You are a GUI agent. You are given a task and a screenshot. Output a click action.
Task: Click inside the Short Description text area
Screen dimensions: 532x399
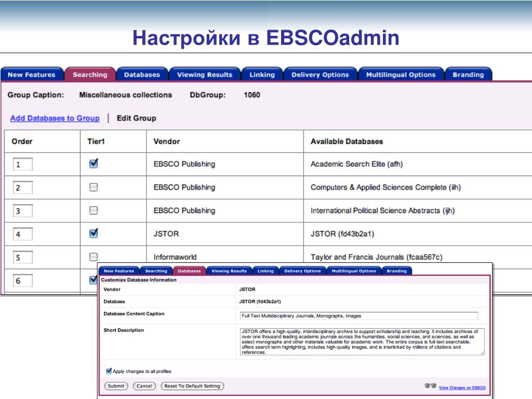tap(362, 342)
